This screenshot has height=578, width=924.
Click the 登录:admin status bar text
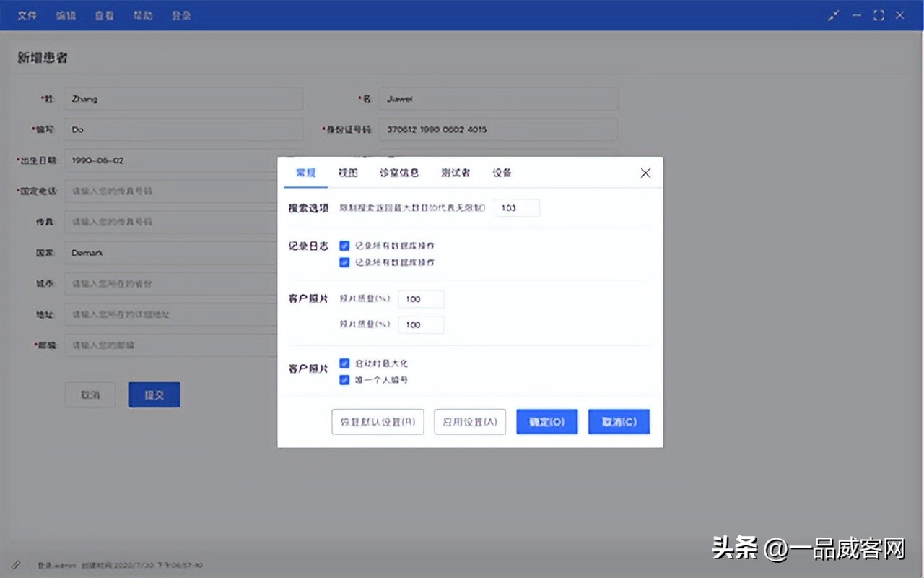(57, 565)
